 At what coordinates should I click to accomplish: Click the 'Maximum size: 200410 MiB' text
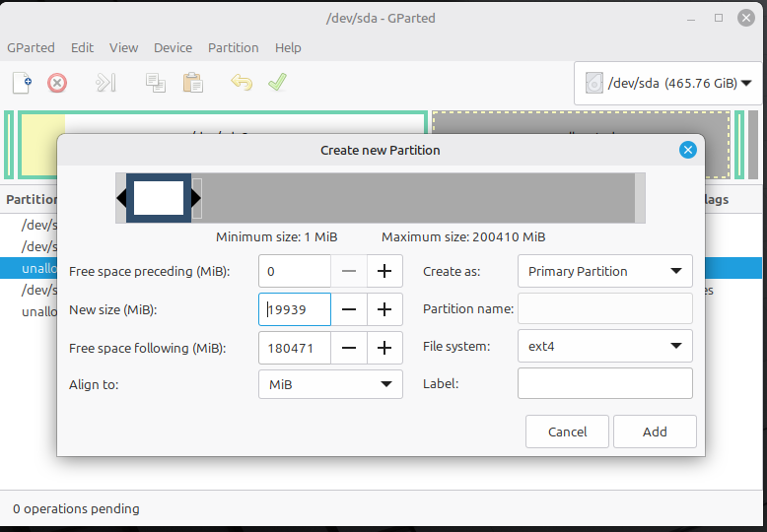[463, 237]
